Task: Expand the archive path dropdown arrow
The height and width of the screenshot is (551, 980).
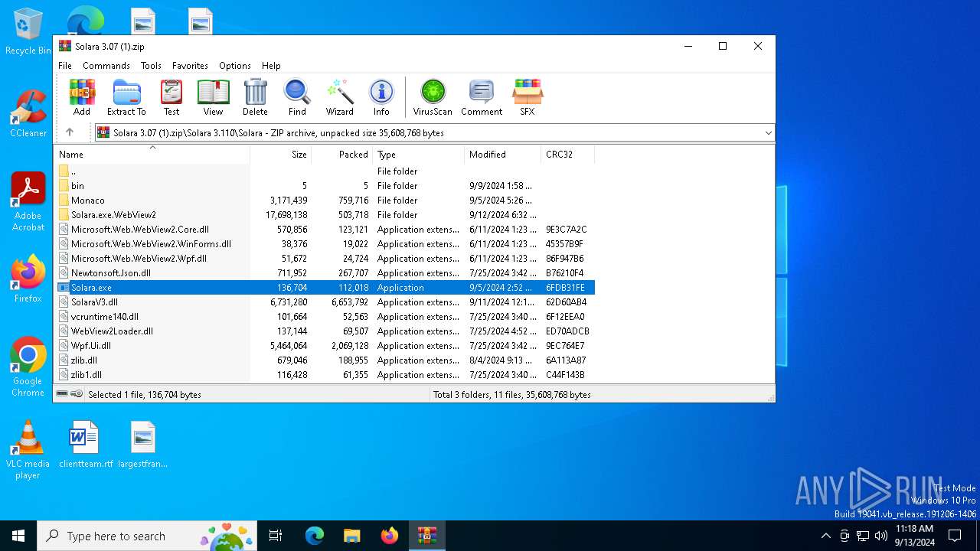Action: (768, 133)
